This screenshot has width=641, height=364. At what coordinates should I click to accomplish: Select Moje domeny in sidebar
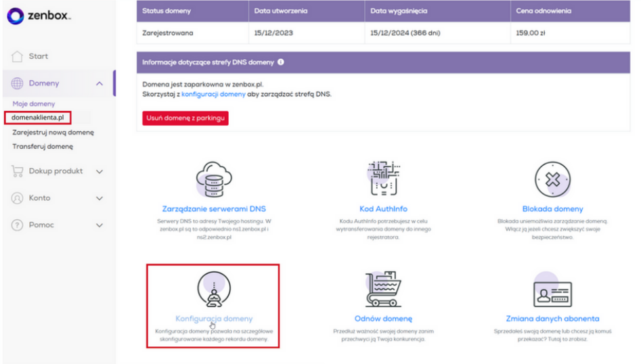[34, 104]
